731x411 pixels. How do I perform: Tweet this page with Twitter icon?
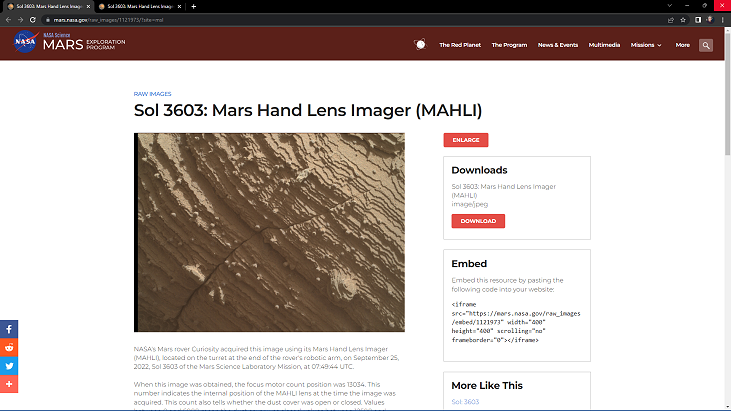[9, 366]
